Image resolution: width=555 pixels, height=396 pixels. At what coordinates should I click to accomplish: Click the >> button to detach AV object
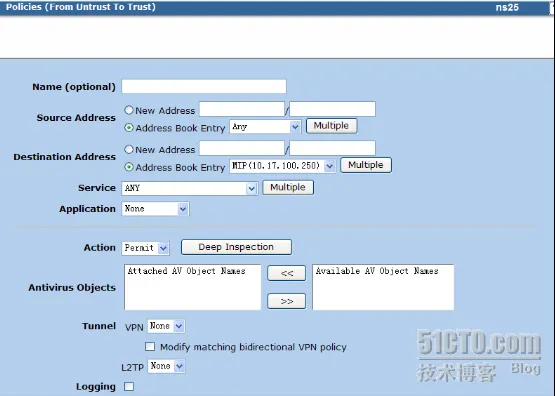pyautogui.click(x=286, y=301)
